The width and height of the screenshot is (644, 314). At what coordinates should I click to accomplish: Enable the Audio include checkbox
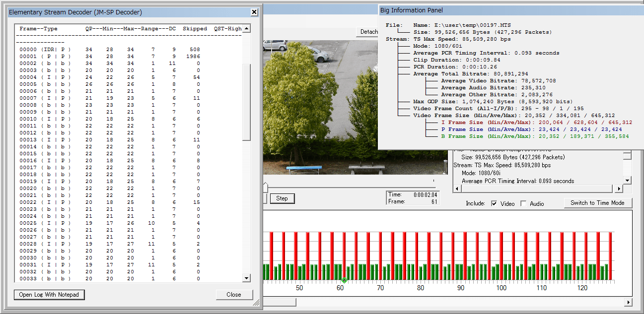click(x=523, y=203)
